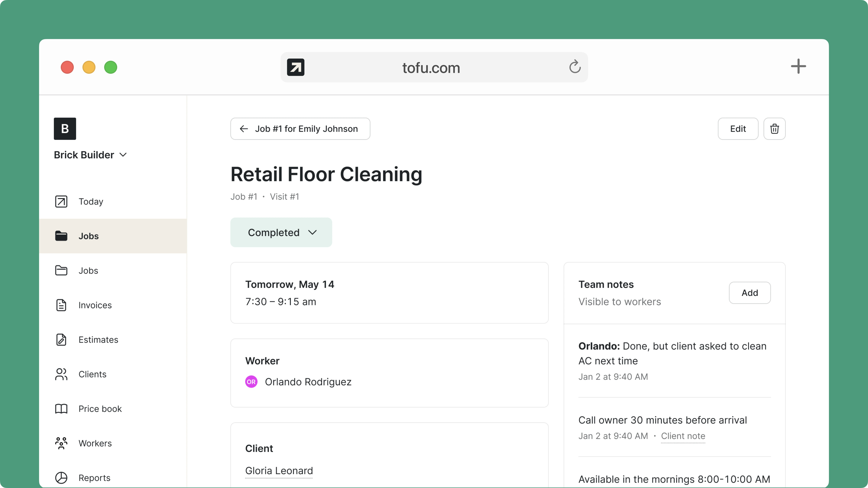Click the "Visible to workers" caption
The image size is (868, 488).
pyautogui.click(x=620, y=302)
